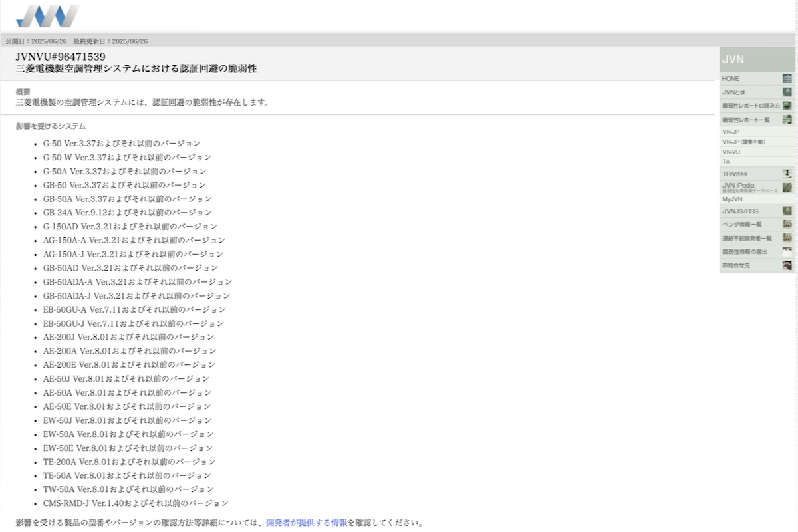Click the G-50-W Ver.3.37 list entry
This screenshot has height=532, width=798.
click(127, 158)
